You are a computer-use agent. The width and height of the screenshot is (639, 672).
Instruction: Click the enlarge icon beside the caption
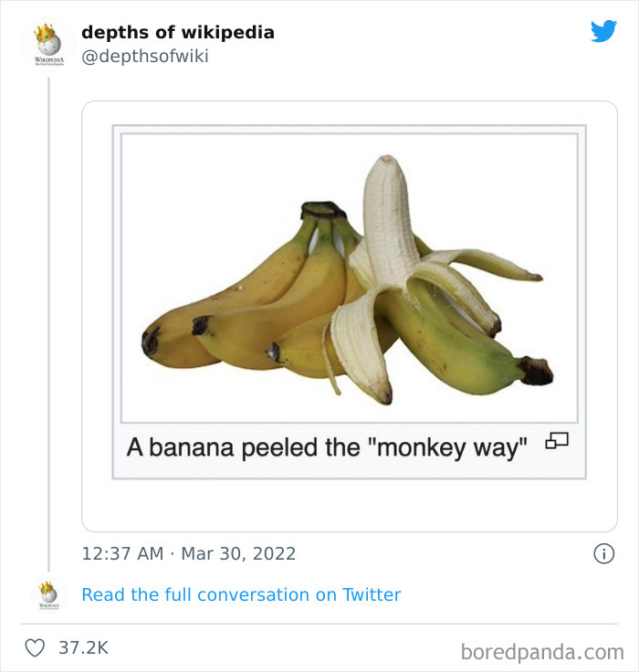coord(556,443)
